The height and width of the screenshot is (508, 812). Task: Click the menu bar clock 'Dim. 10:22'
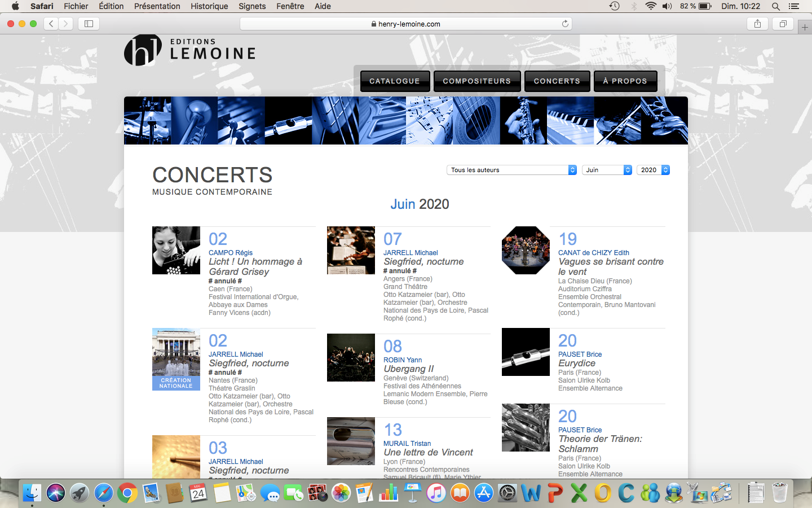pyautogui.click(x=741, y=6)
